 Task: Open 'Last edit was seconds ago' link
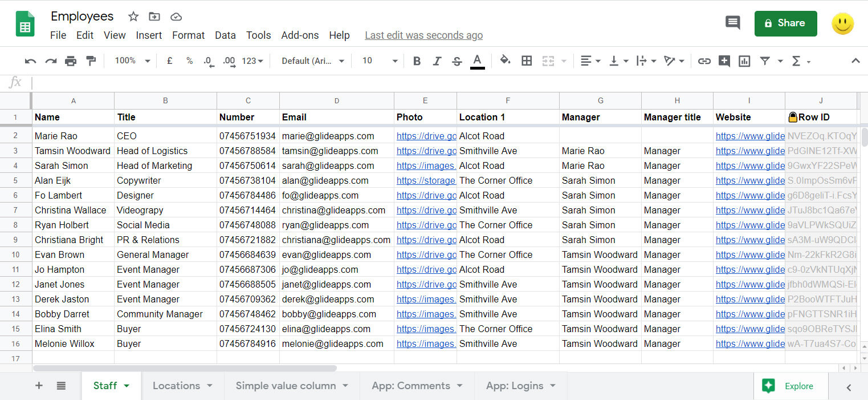point(423,35)
